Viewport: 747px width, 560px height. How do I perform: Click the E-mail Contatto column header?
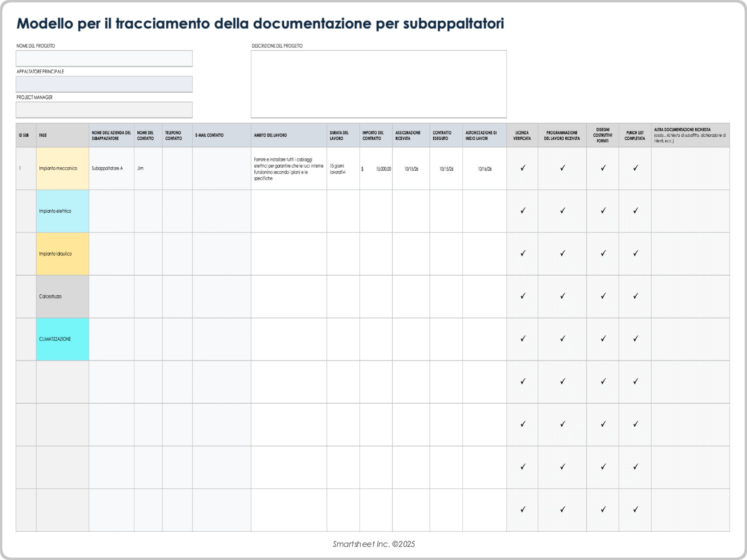[x=222, y=135]
